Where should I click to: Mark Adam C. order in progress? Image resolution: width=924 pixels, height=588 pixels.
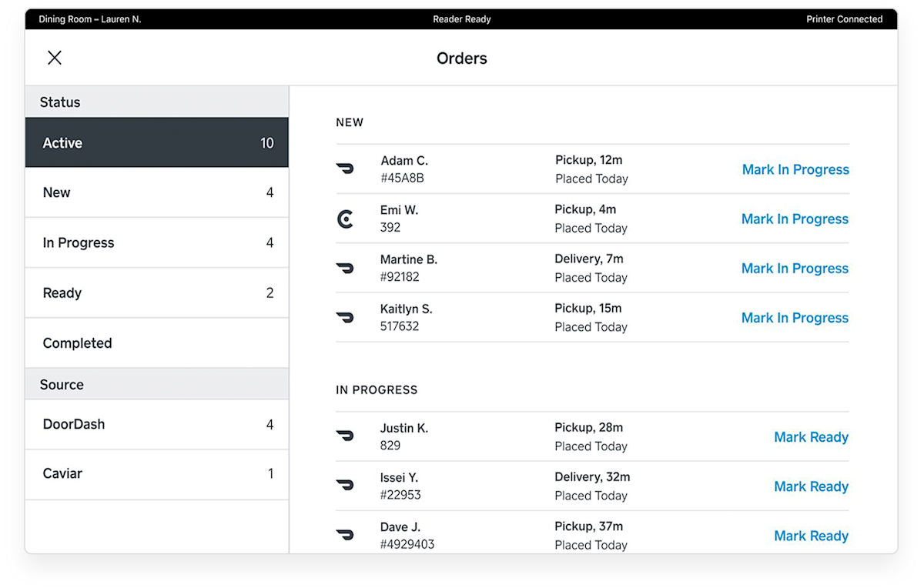pos(795,169)
